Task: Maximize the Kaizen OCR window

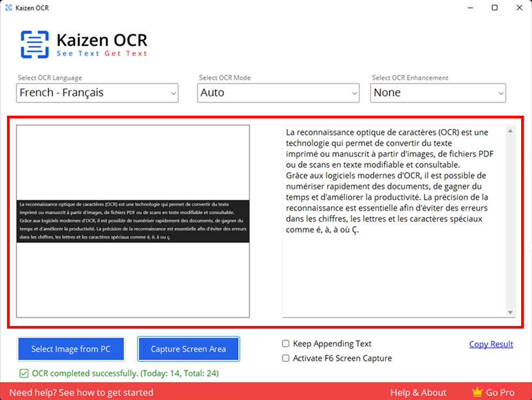Action: [495, 8]
